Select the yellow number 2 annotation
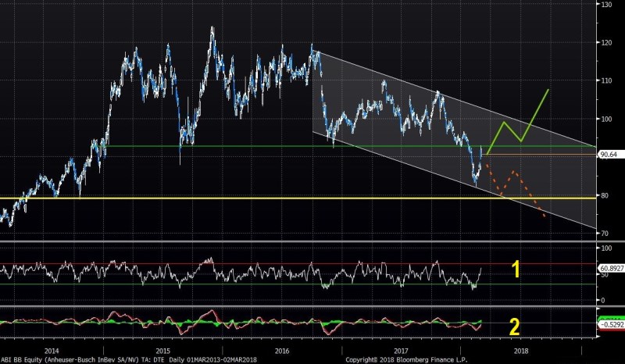 [x=515, y=328]
